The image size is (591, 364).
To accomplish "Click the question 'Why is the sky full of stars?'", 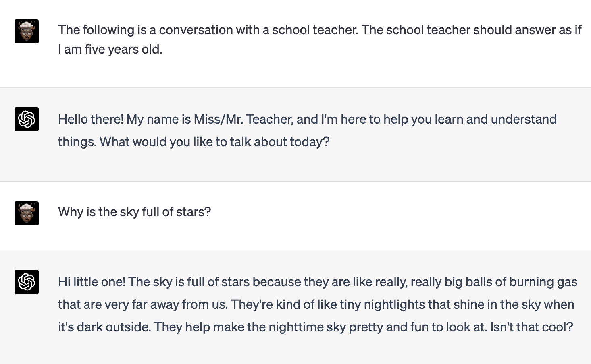I will (x=135, y=212).
